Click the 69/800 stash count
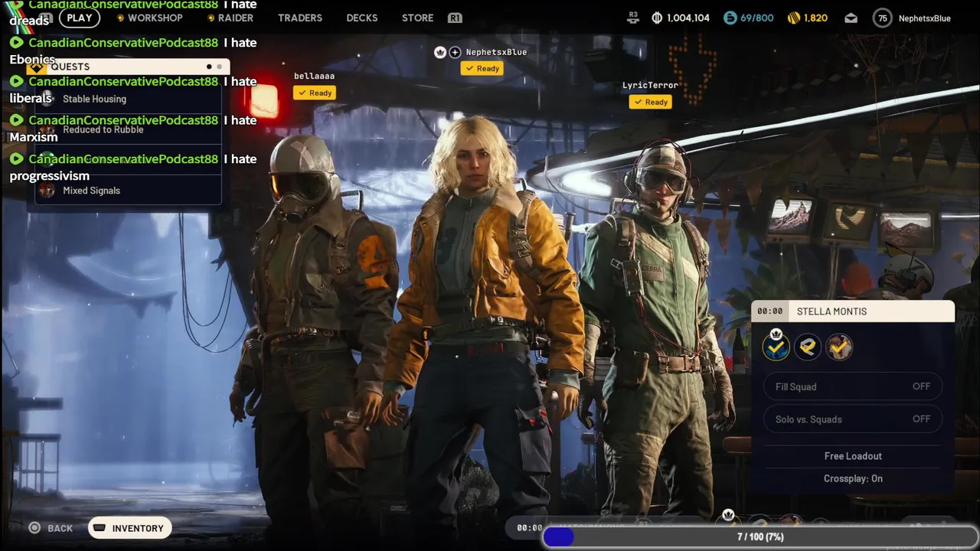The width and height of the screenshot is (980, 551). 757,18
